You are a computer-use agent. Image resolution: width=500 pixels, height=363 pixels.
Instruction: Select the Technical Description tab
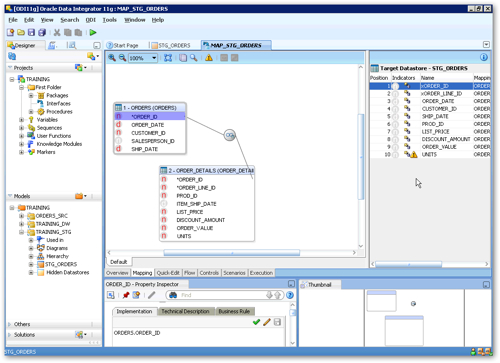185,311
